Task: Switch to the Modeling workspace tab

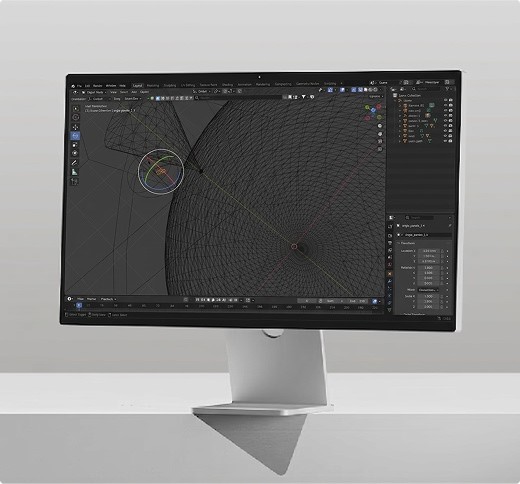Action: 153,86
